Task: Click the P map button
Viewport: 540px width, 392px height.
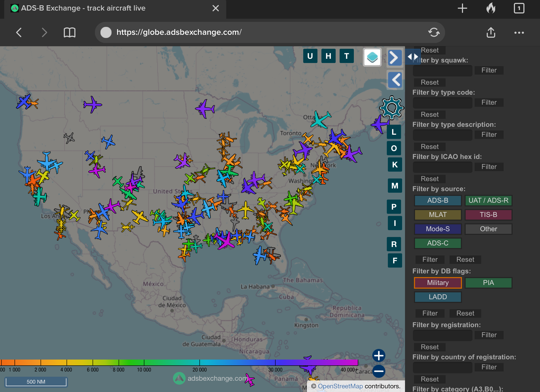Action: pyautogui.click(x=394, y=207)
